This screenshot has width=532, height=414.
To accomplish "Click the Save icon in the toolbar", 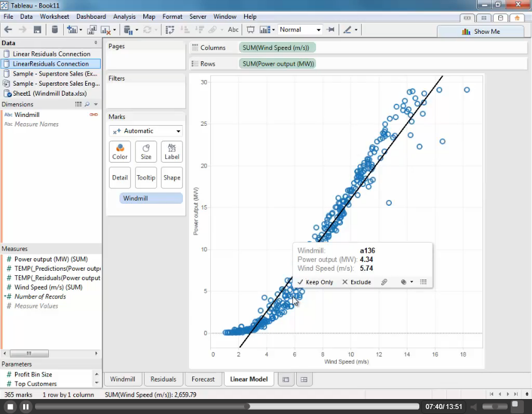I will 38,29.
